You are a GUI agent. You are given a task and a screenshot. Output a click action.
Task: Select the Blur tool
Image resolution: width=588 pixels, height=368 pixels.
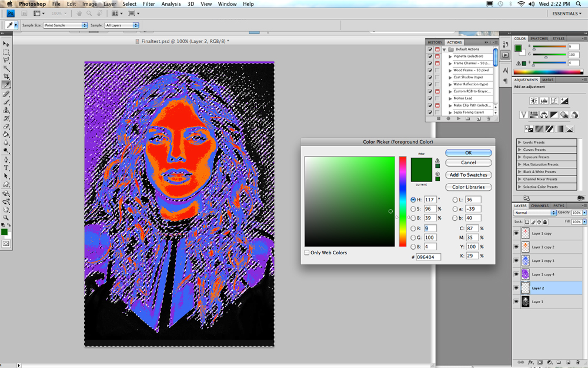(6, 142)
